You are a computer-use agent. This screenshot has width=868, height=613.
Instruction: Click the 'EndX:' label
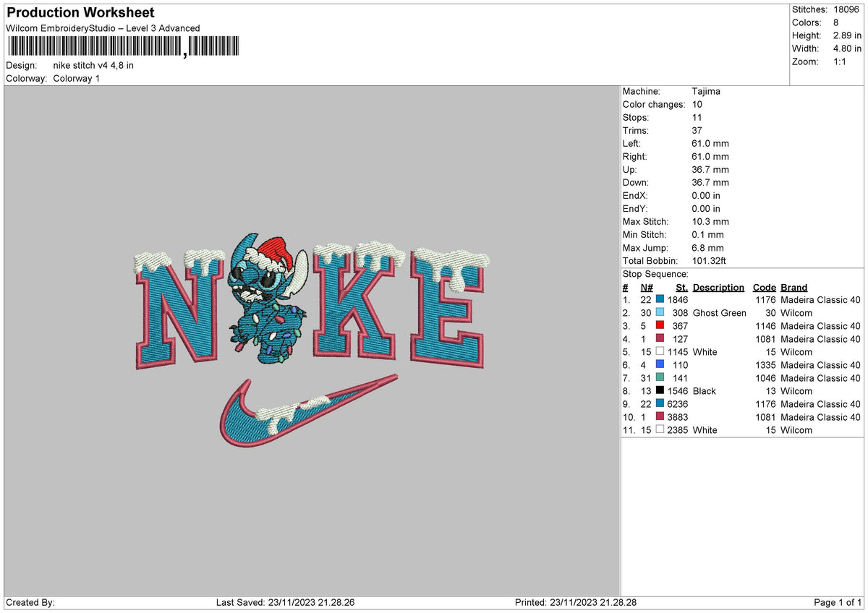635,196
